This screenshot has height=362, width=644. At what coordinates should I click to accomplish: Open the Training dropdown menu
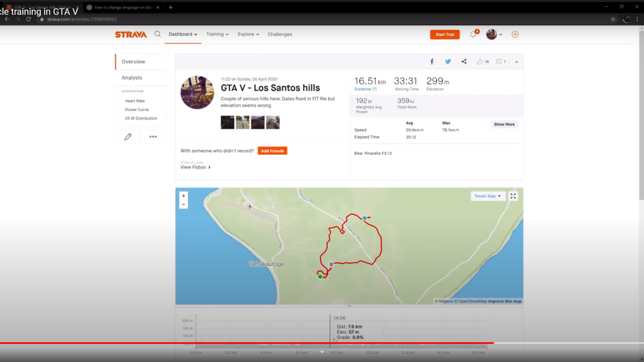pyautogui.click(x=217, y=34)
